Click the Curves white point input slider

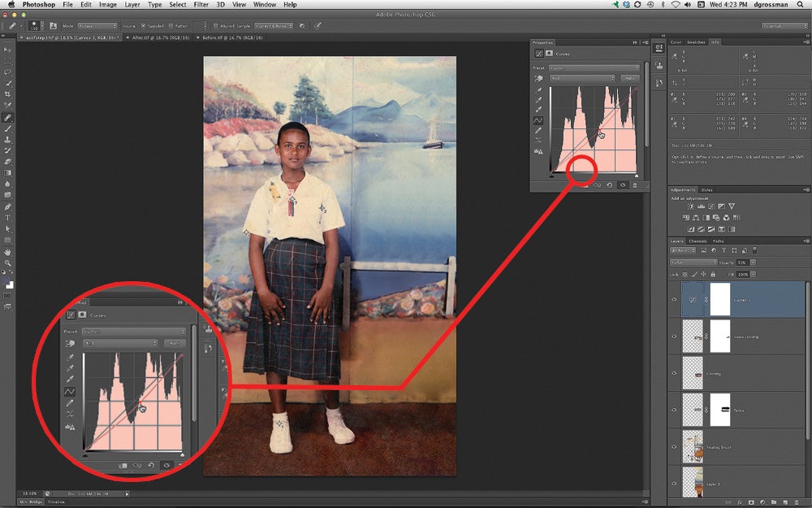tap(637, 176)
